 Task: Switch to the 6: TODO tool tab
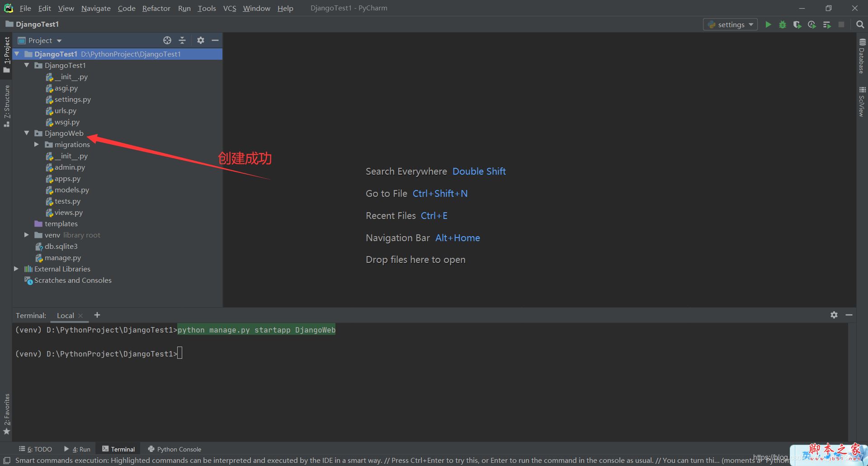click(x=35, y=449)
